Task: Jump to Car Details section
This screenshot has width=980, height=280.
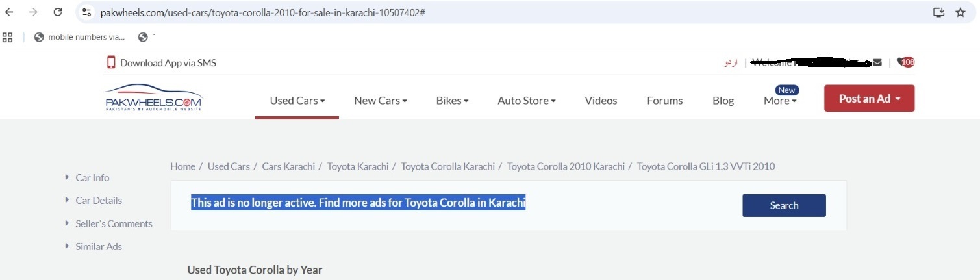Action: point(99,200)
